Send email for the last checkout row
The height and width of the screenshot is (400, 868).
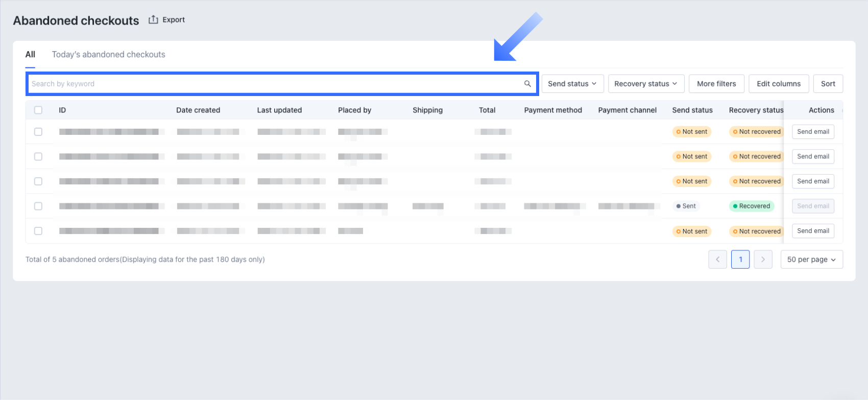(x=813, y=231)
